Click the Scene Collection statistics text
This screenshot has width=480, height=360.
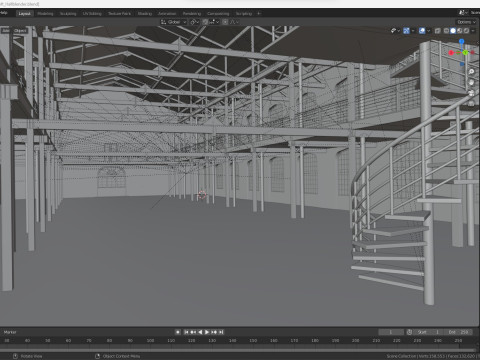coord(432,356)
